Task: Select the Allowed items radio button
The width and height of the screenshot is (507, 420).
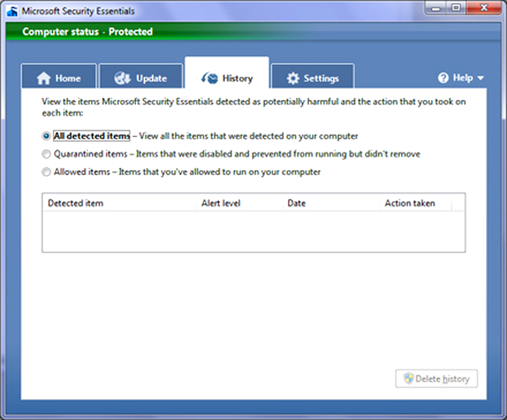Action: click(x=46, y=172)
